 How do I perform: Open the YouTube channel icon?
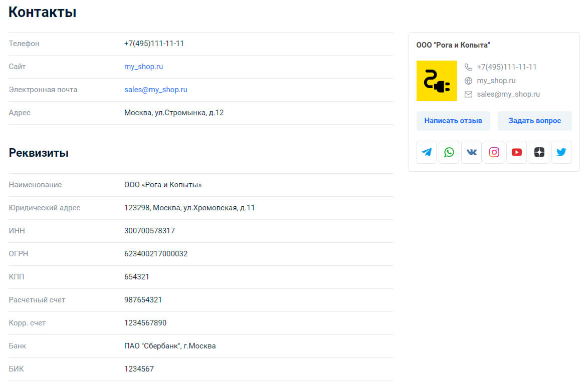tap(517, 152)
